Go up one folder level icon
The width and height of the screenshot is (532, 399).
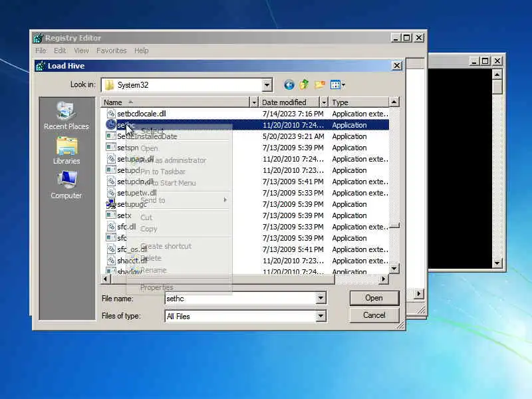(x=304, y=84)
